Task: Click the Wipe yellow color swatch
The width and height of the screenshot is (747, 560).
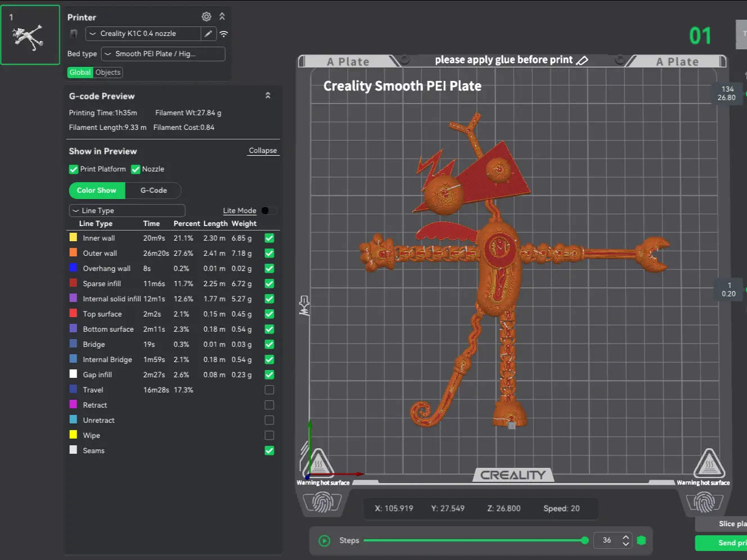Action: coord(73,435)
